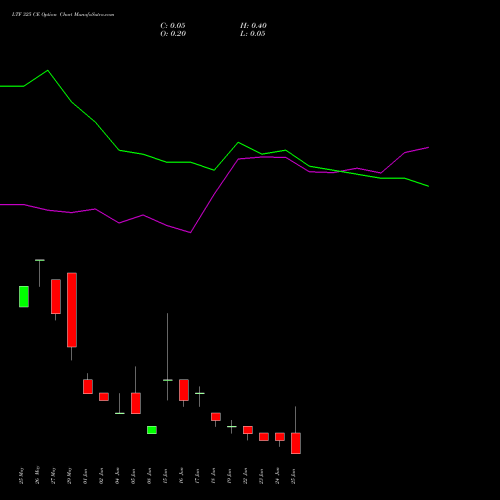Click the '01 Jun' date label

pyautogui.click(x=86, y=476)
